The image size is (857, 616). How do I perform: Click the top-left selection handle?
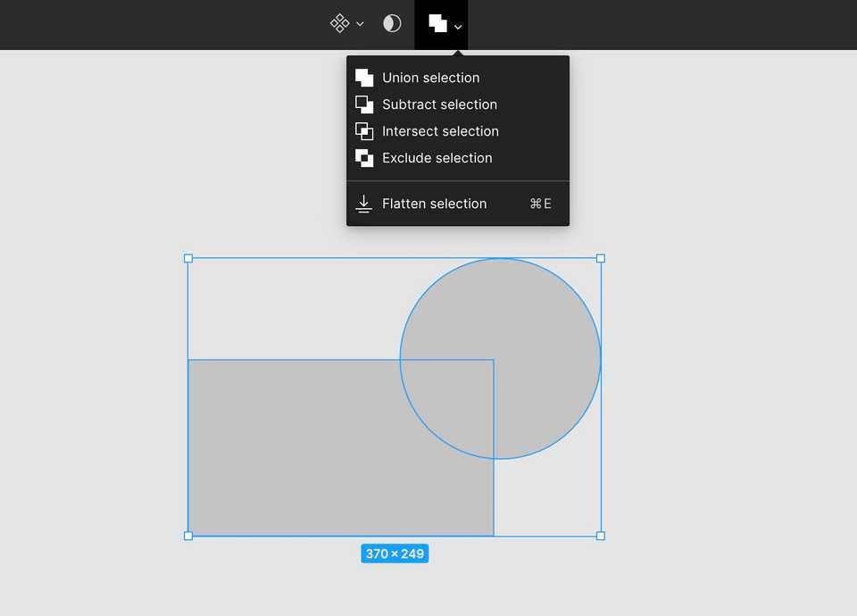(188, 258)
